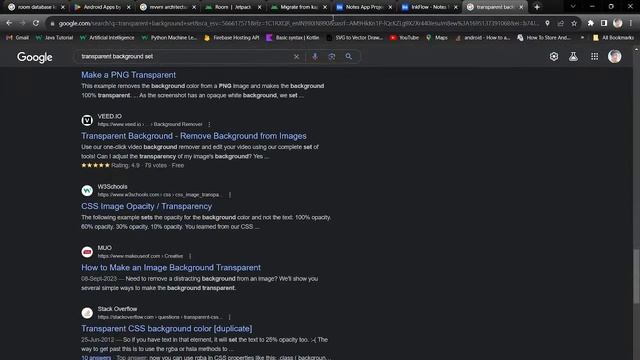Screen dimensions: 640x360
Task: Close the transparent background tab
Action: (521, 7)
